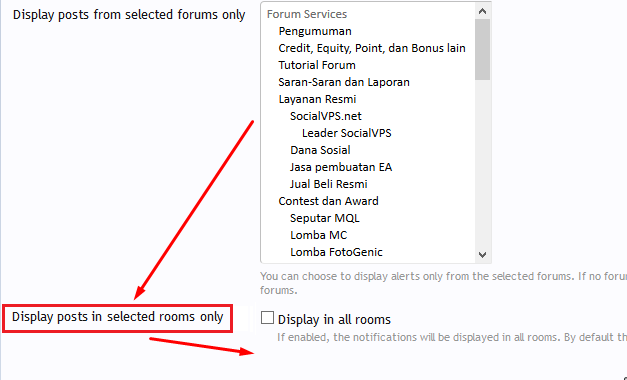Click the forum list scrollbar thumb
The image size is (627, 380).
coord(482,50)
